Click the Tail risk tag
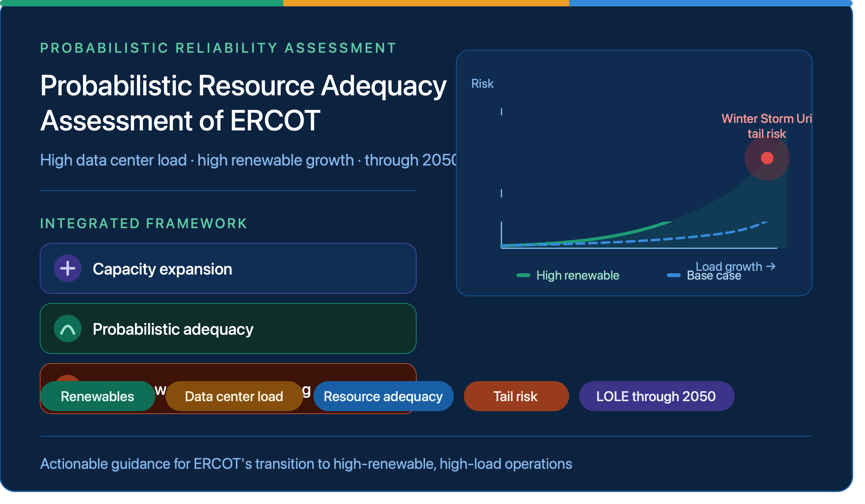The height and width of the screenshot is (504, 865). (x=516, y=396)
